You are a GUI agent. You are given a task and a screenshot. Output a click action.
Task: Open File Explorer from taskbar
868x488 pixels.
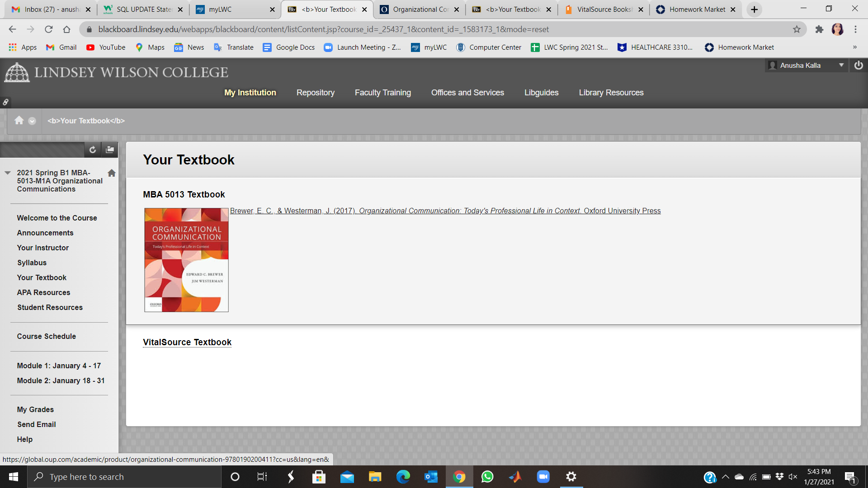click(x=375, y=477)
